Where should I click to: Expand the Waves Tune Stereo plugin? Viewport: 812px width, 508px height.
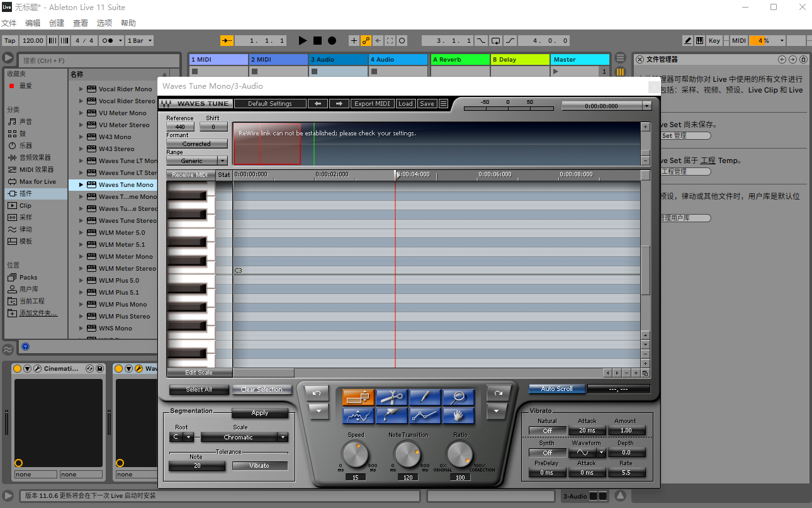[x=81, y=221]
